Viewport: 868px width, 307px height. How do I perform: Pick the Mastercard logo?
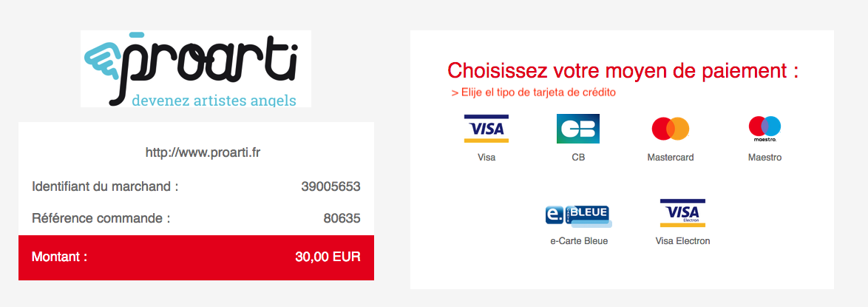pos(671,129)
